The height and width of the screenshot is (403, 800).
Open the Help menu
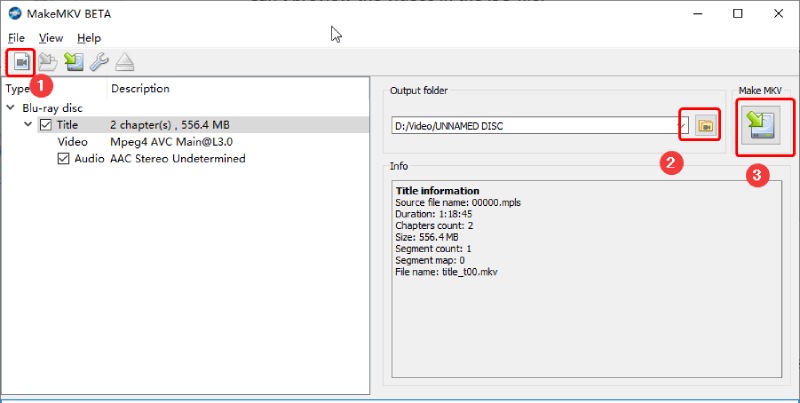(89, 38)
